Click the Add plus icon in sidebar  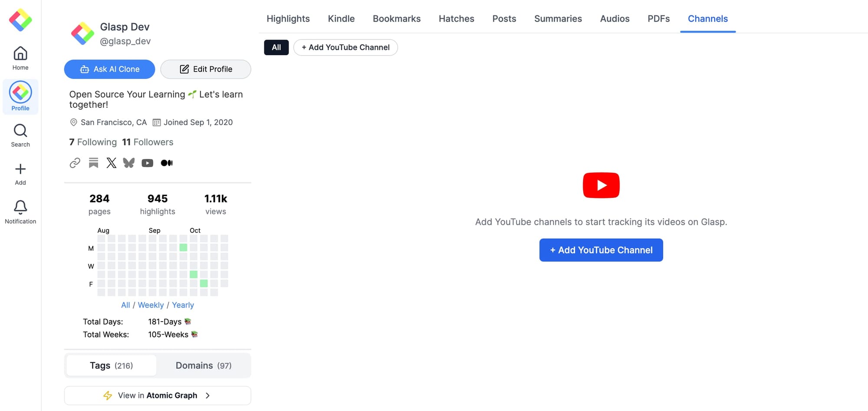[20, 174]
